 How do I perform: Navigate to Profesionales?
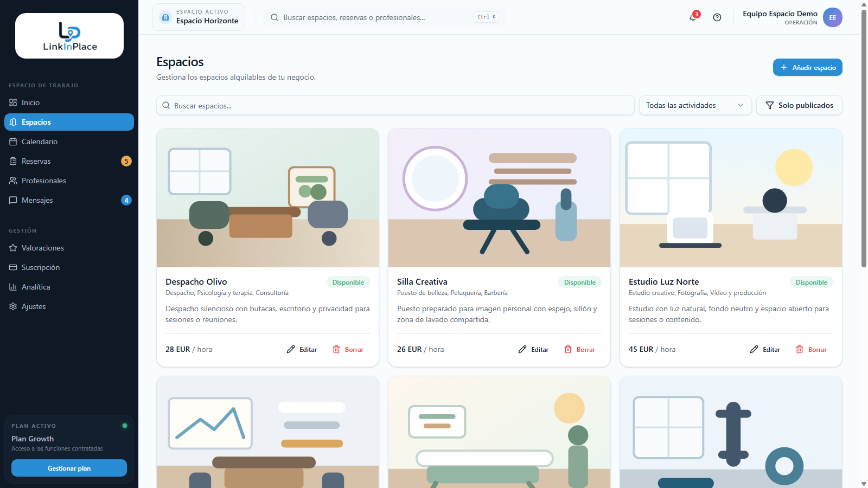click(69, 181)
